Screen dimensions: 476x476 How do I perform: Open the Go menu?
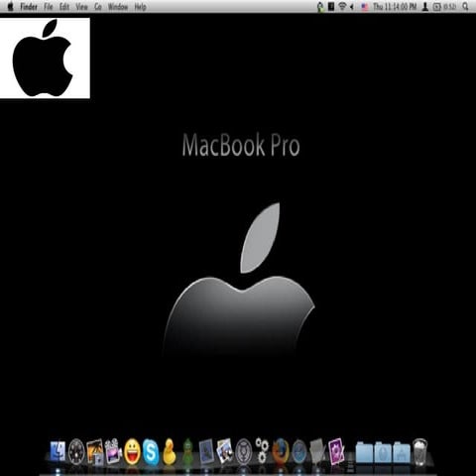point(98,7)
